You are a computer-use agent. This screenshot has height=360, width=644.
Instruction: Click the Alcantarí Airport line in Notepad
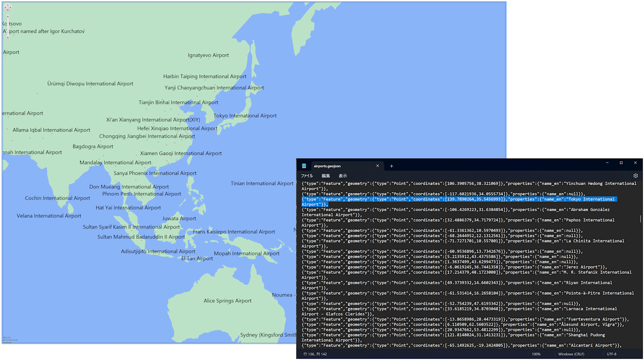pos(462,346)
